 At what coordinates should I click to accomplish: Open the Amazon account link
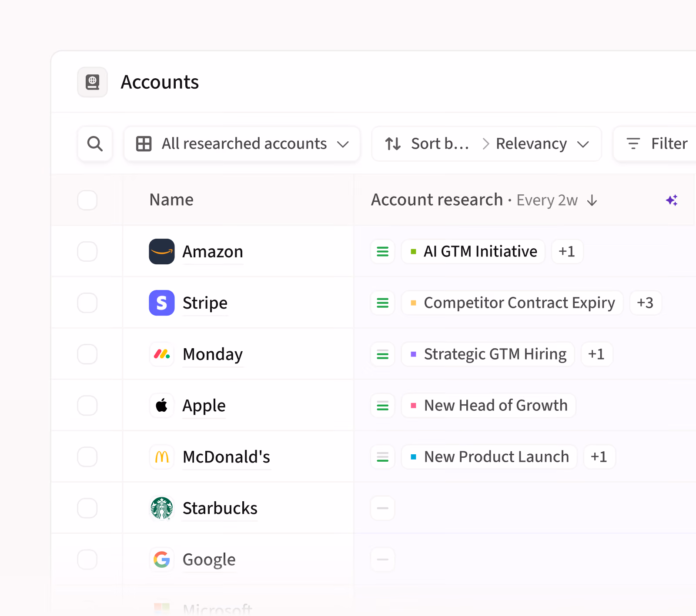click(x=213, y=252)
